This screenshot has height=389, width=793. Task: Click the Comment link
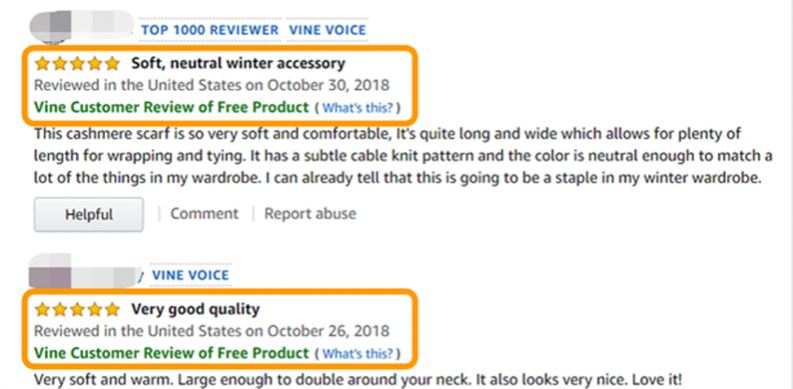pos(204,213)
